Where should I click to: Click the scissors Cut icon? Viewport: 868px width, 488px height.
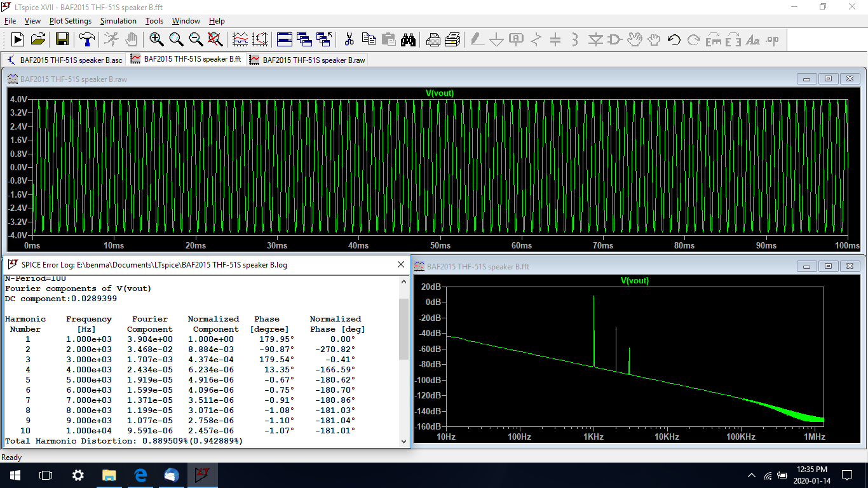pos(349,39)
